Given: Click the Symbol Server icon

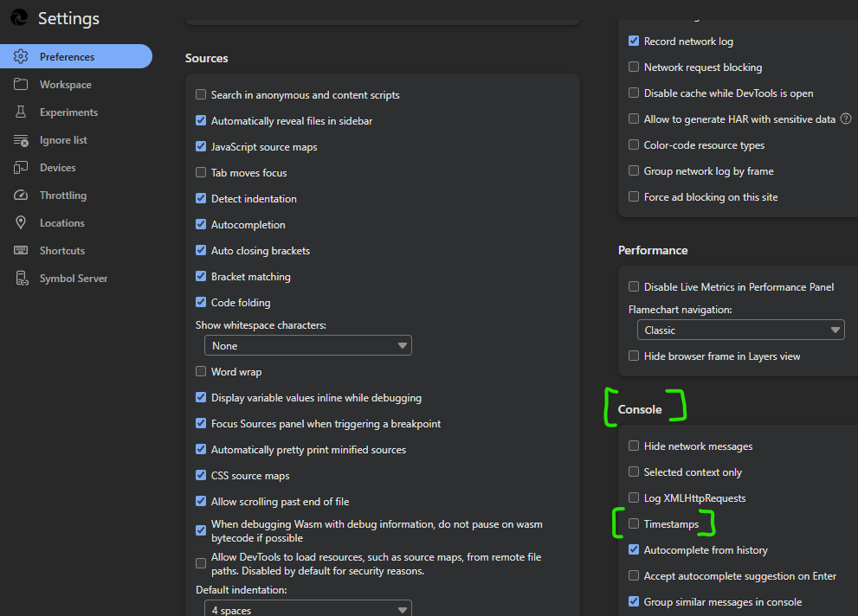Looking at the screenshot, I should pos(22,279).
